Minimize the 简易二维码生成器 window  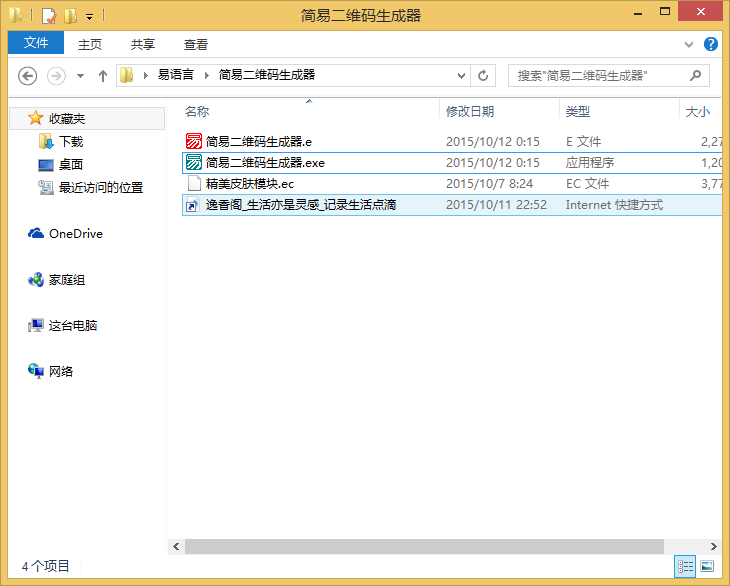(x=638, y=13)
